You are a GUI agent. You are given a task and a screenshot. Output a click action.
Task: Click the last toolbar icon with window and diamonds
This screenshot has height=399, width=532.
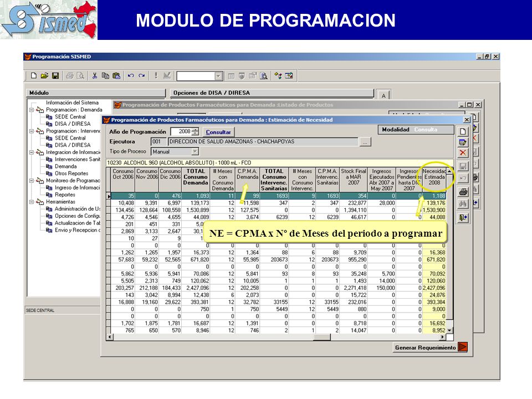point(289,76)
